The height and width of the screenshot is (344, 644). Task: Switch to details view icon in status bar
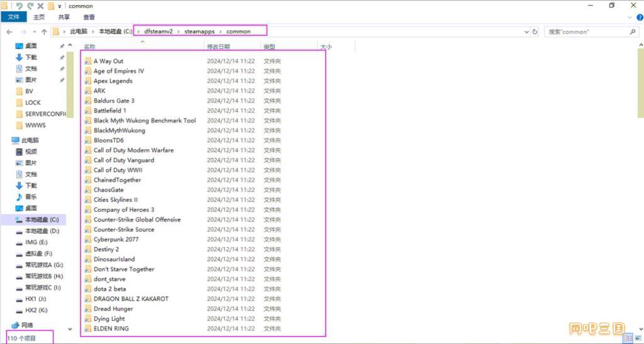coord(628,339)
